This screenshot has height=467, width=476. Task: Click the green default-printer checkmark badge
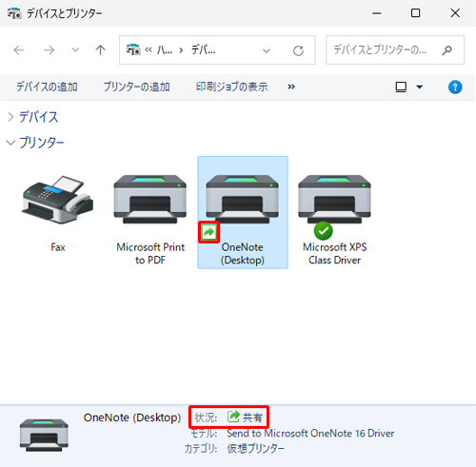pos(323,231)
